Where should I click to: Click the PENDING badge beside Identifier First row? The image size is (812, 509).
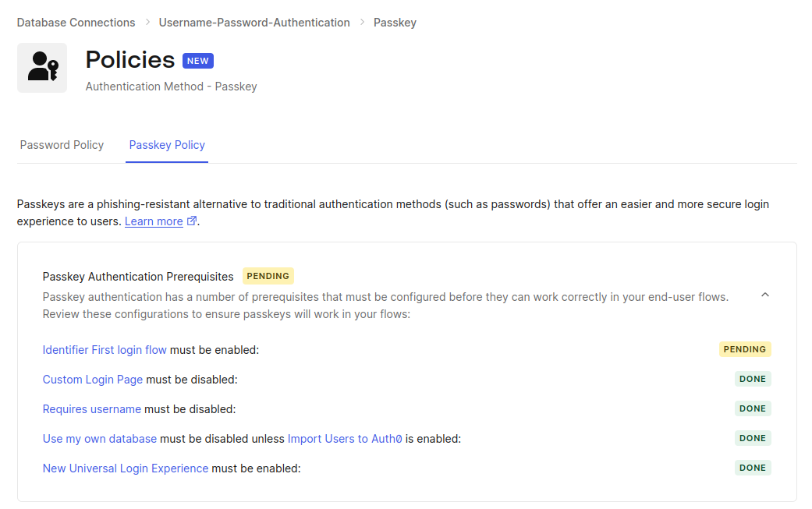(x=744, y=349)
